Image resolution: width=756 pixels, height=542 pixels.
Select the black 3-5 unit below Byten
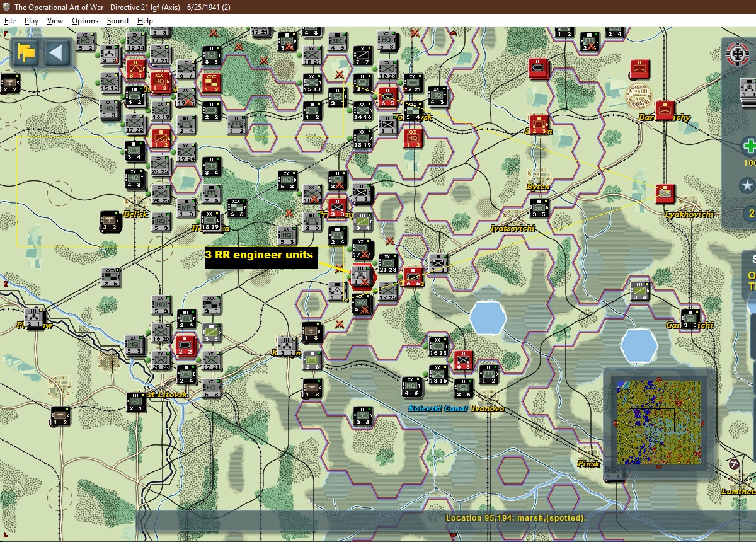[x=539, y=207]
